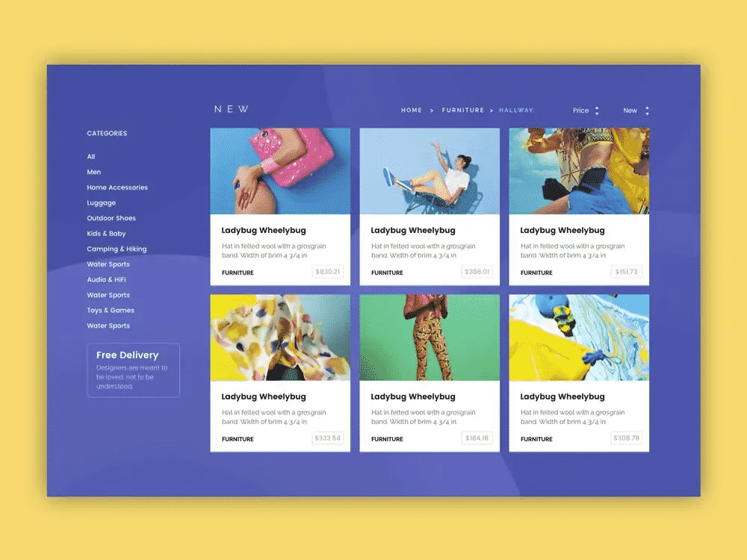
Task: Open the Price sort stepper arrows
Action: pos(597,111)
